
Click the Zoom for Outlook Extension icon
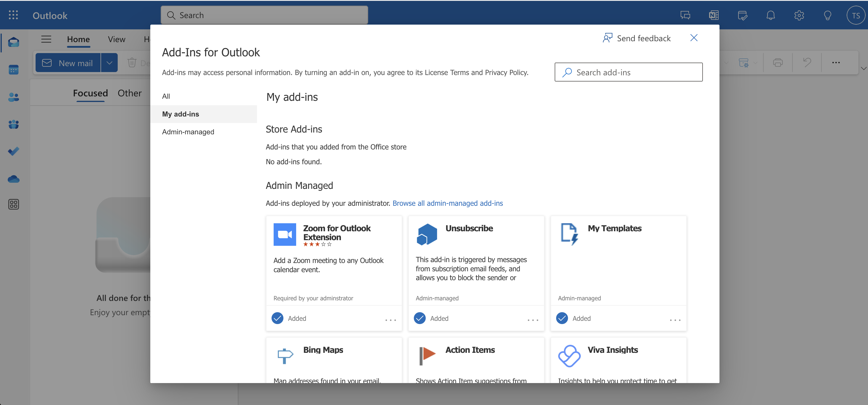tap(285, 235)
